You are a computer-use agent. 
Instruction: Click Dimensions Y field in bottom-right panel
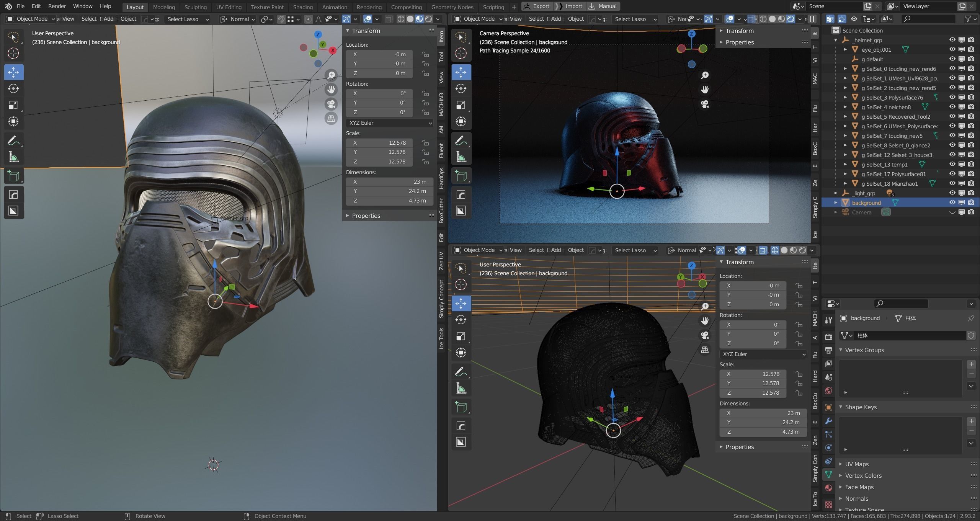763,422
